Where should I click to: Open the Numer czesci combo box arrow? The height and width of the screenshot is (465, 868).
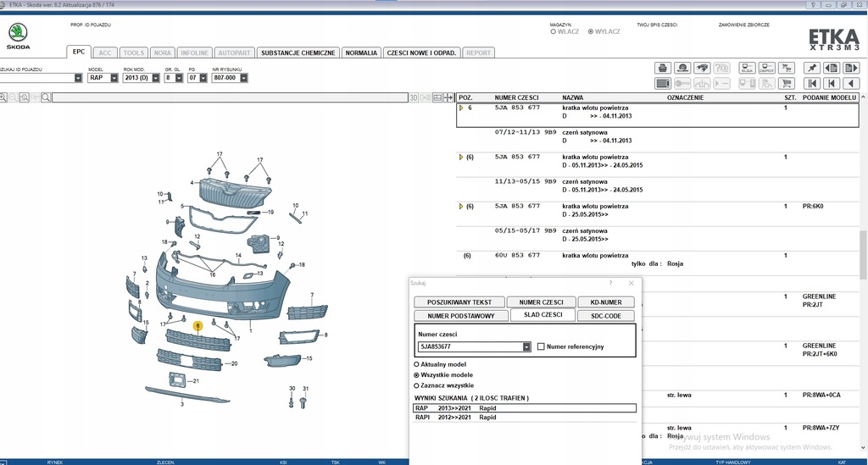(x=526, y=346)
